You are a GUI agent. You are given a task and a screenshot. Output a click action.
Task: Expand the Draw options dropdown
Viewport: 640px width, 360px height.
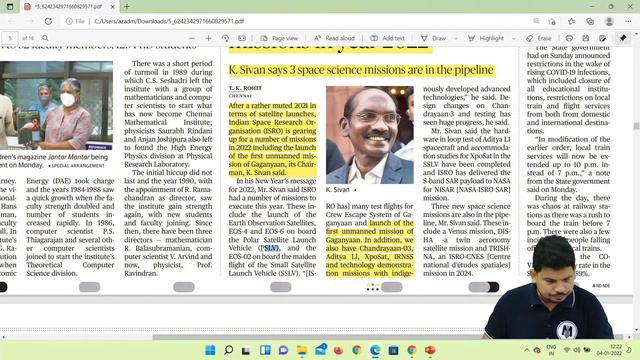[456, 38]
